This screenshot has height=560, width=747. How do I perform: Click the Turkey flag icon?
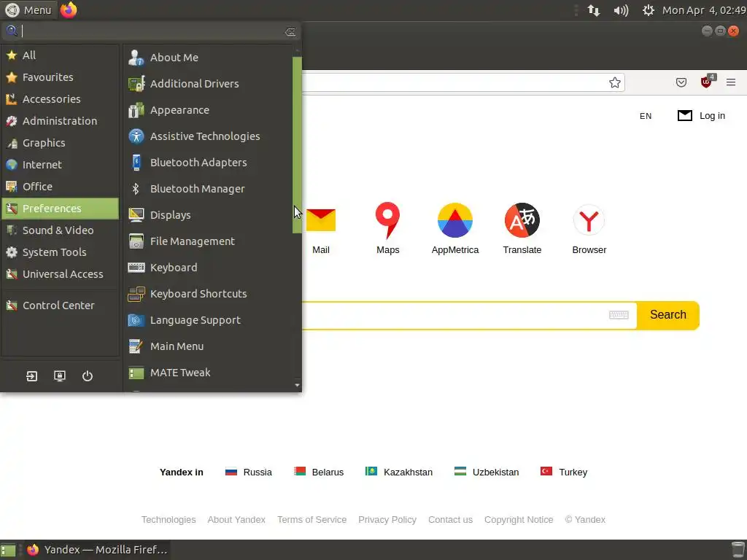[546, 472]
